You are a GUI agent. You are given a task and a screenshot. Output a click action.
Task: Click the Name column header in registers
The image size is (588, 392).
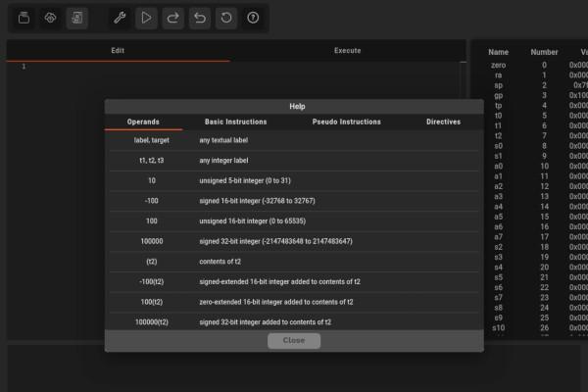498,52
